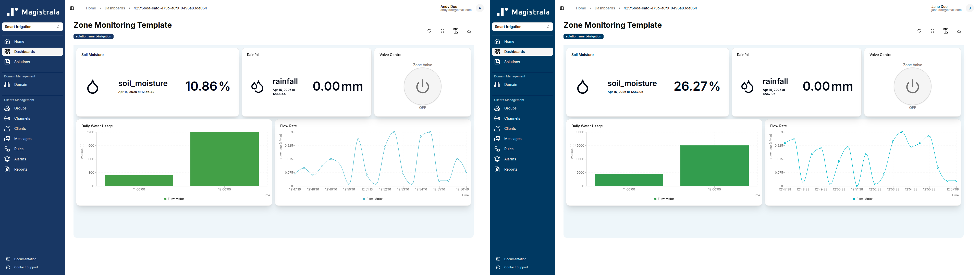Open Andy Doe's profile avatar menu
This screenshot has width=980, height=275.
tap(479, 8)
